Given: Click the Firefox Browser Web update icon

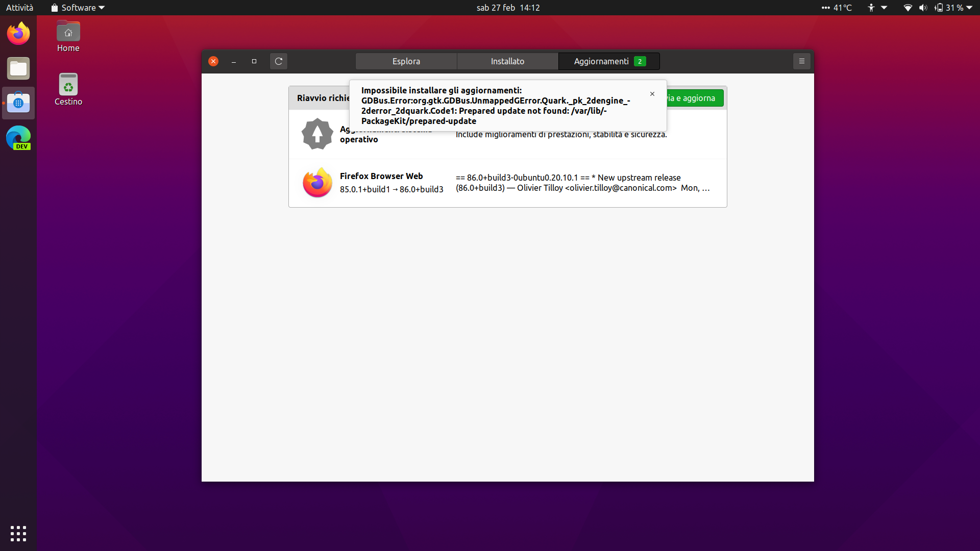Looking at the screenshot, I should pyautogui.click(x=317, y=183).
